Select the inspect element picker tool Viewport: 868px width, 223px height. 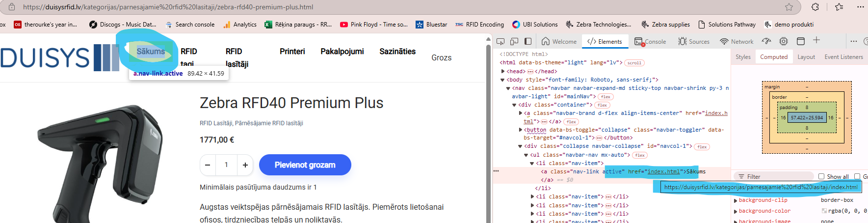click(x=500, y=42)
